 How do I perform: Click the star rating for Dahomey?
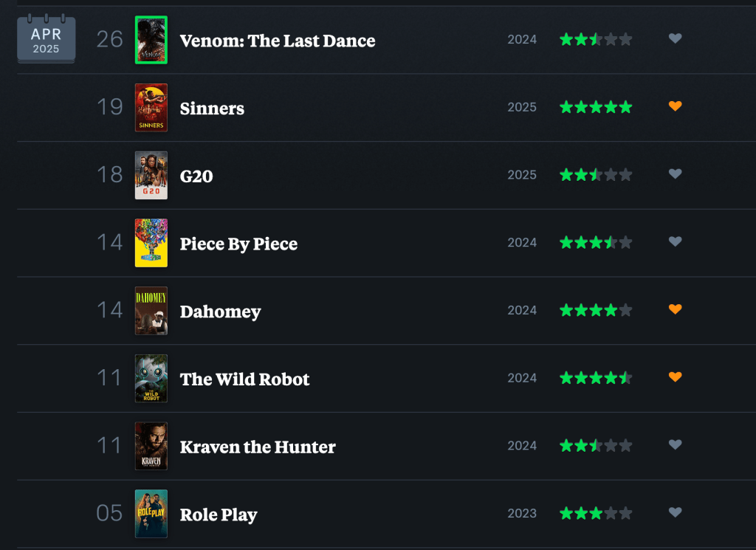click(596, 310)
